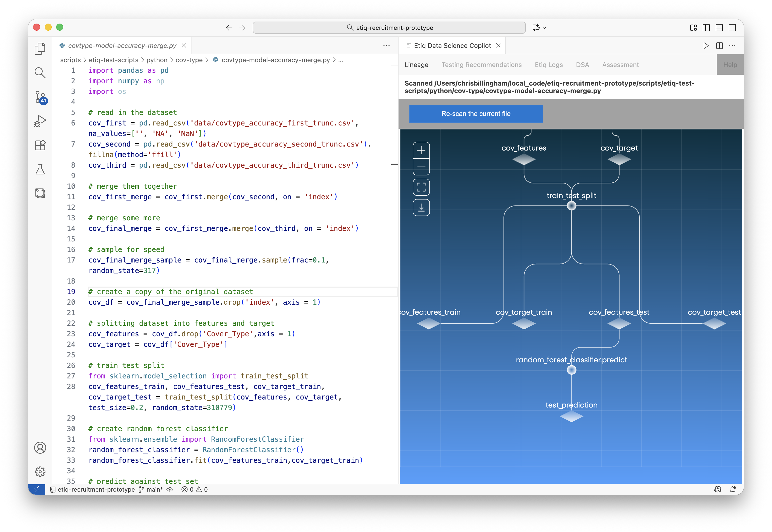The height and width of the screenshot is (532, 772).
Task: Zoom in on the lineage graph
Action: tap(421, 151)
